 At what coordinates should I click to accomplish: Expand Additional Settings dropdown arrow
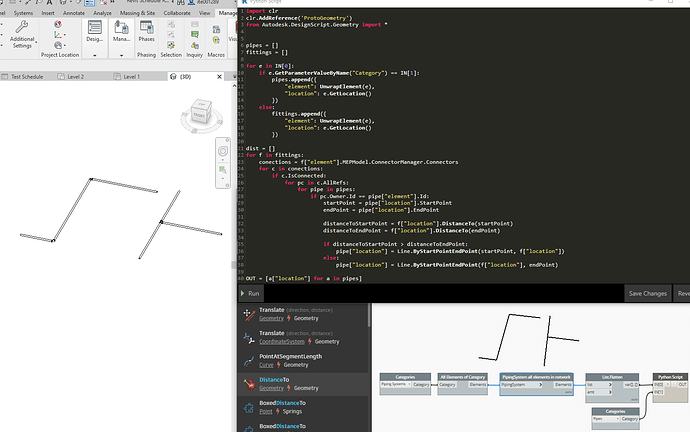tap(36, 43)
